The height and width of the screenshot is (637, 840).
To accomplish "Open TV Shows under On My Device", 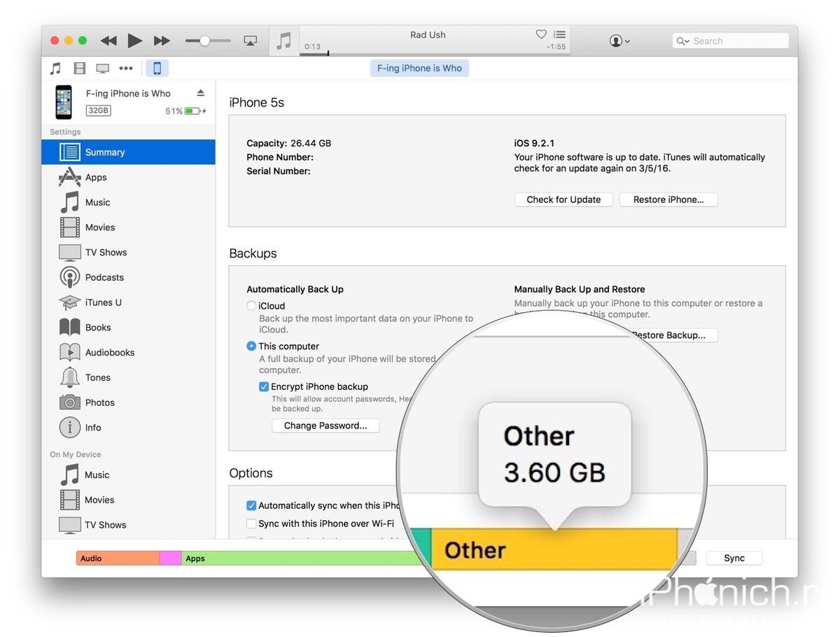I will click(x=128, y=525).
